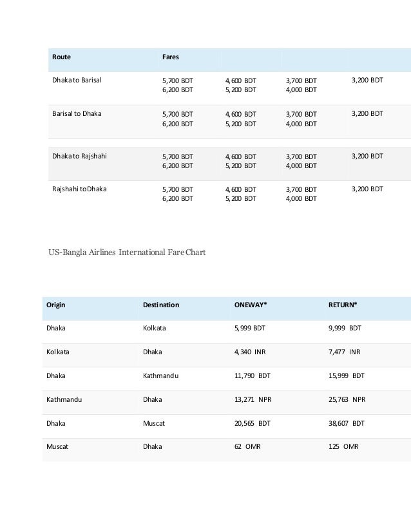Viewport: 411px width, 532px height.
Task: Click the Route column header
Action: pos(62,57)
